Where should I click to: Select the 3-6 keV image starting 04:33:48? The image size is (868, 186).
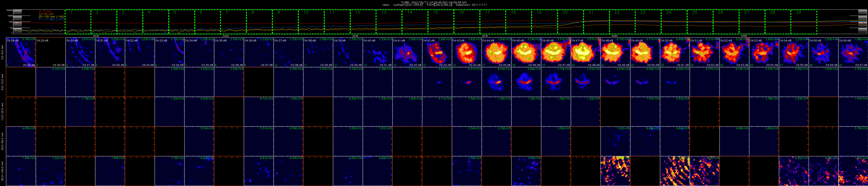click(169, 52)
